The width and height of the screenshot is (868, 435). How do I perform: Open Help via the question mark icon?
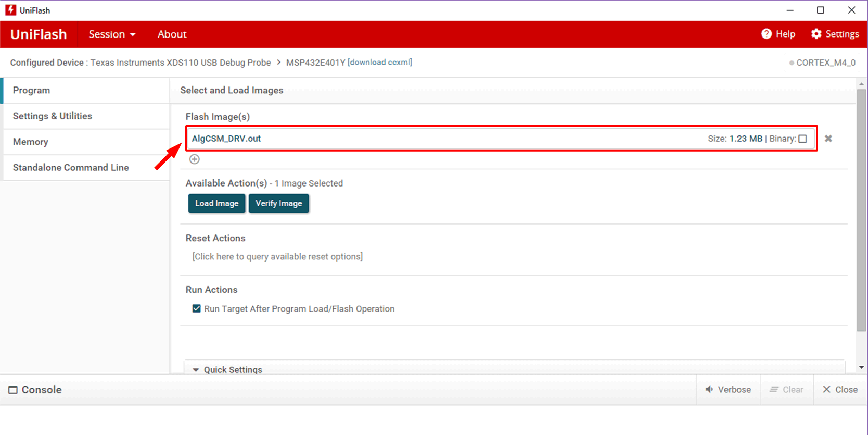coord(766,34)
